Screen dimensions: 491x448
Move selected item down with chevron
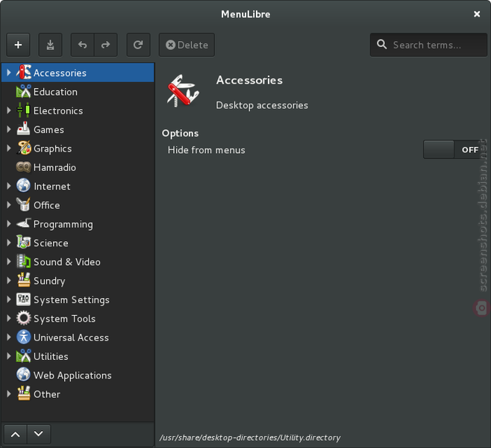(39, 435)
